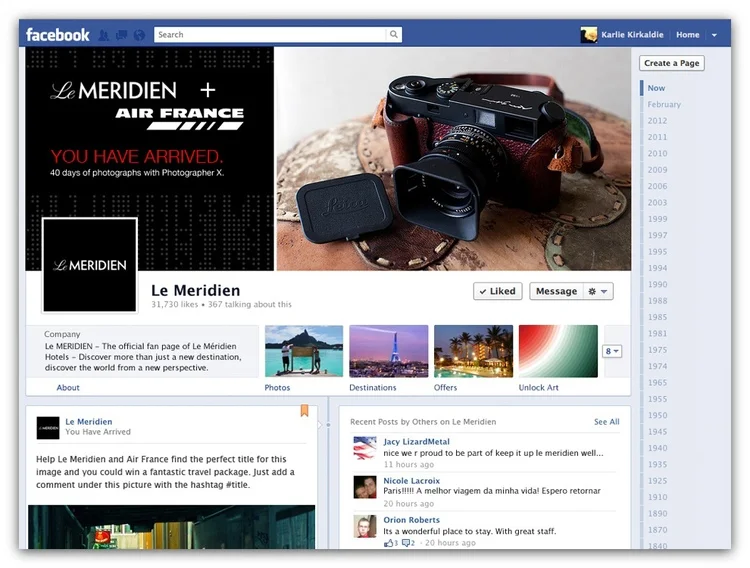
Task: Jump to 1965 in the timeline
Action: pos(657,382)
